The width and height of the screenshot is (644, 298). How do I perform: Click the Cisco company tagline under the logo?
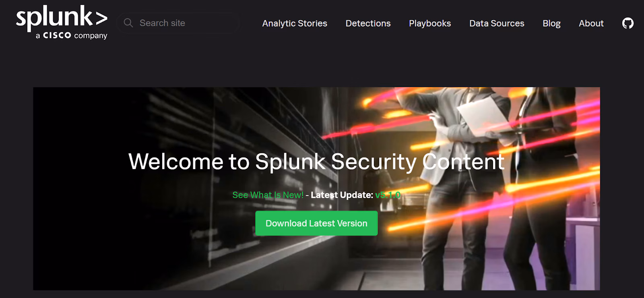71,35
